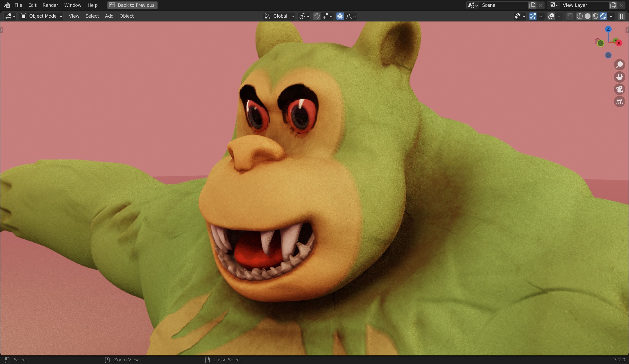Open the Render menu

pos(50,5)
